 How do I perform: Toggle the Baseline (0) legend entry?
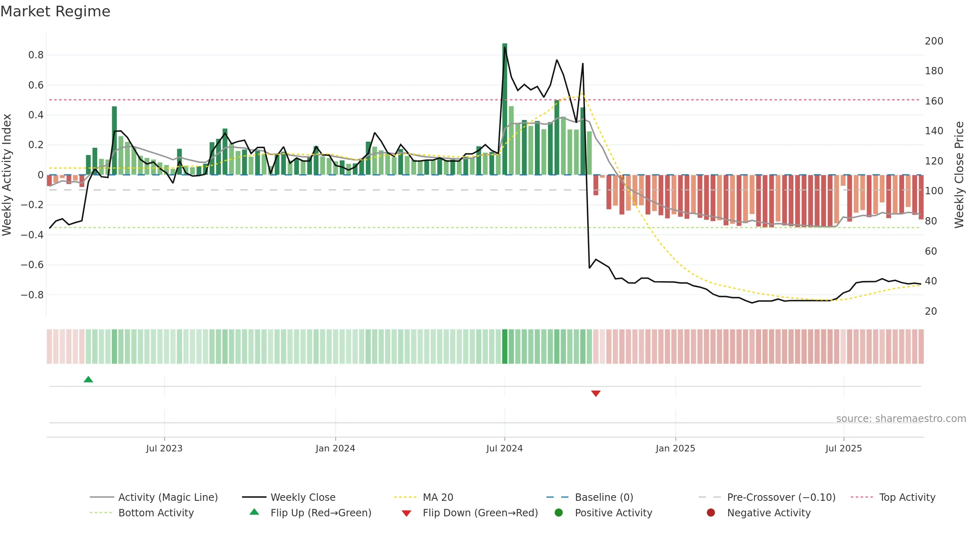(590, 497)
